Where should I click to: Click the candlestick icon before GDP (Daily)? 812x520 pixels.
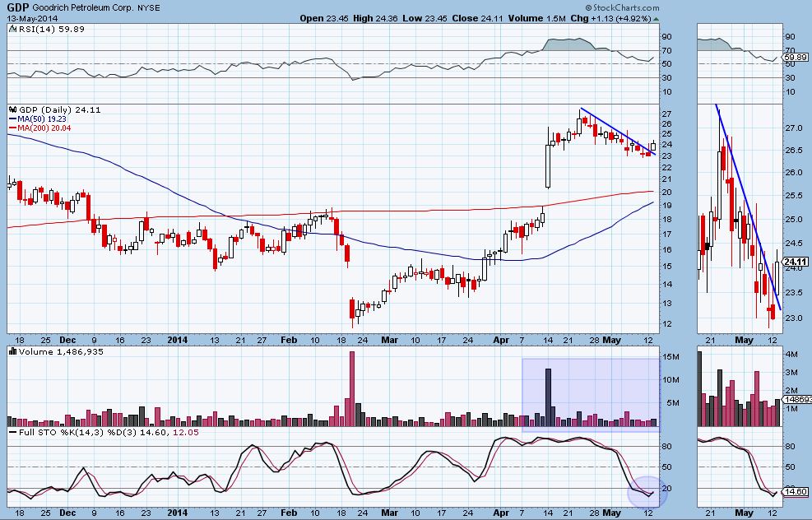(x=13, y=109)
